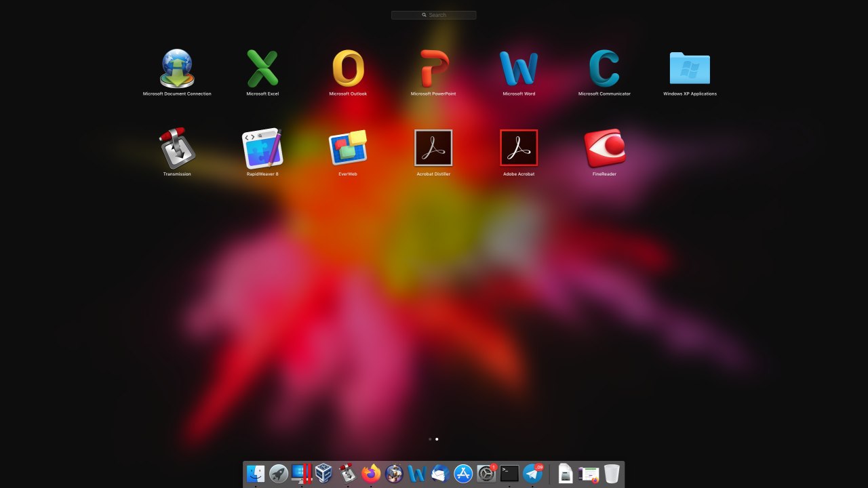Click the Launchpad Search field

pyautogui.click(x=434, y=15)
